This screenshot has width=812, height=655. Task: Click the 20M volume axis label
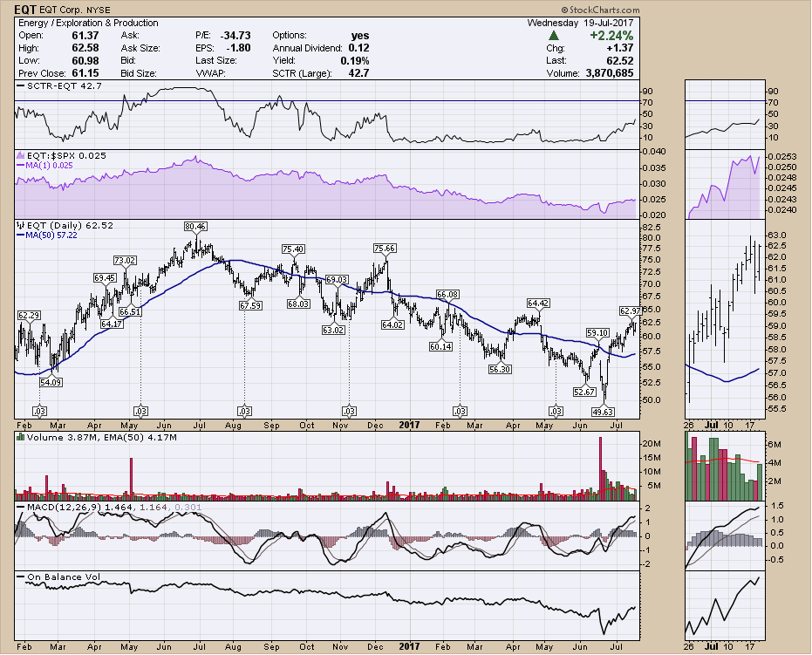(x=652, y=444)
